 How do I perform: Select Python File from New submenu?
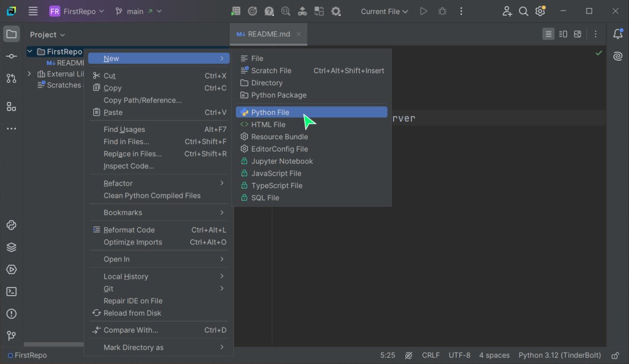270,112
